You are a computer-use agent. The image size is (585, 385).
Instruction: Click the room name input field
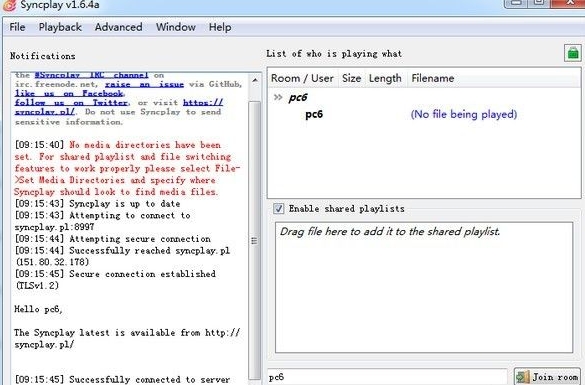[387, 377]
